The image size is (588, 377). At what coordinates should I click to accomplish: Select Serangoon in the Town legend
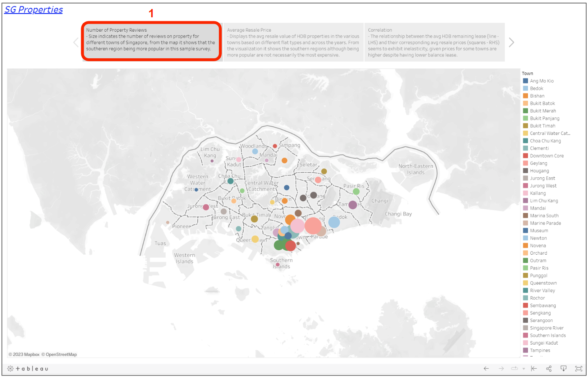[x=541, y=321]
